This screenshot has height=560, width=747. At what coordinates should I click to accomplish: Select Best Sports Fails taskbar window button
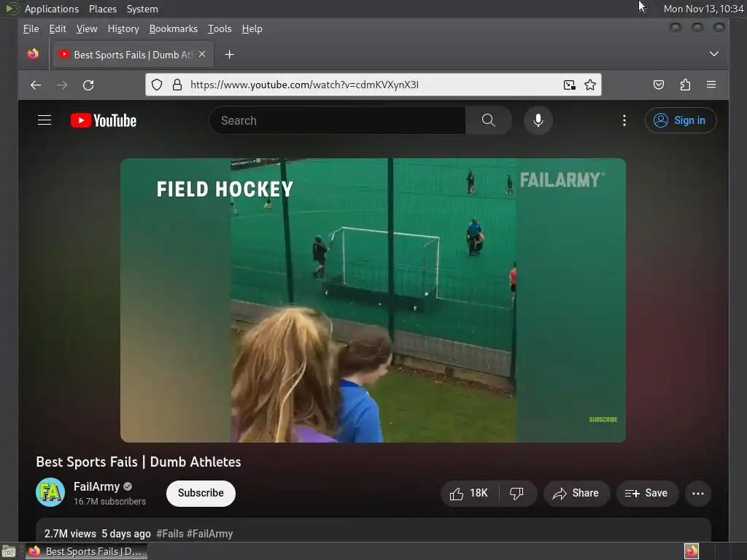point(86,551)
